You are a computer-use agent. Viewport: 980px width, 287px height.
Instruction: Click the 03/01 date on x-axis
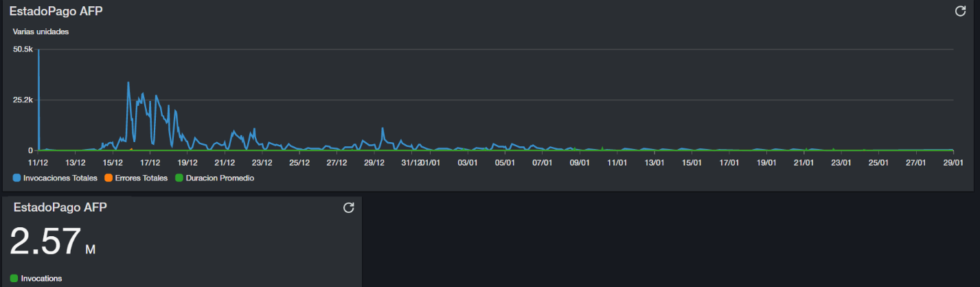[467, 163]
